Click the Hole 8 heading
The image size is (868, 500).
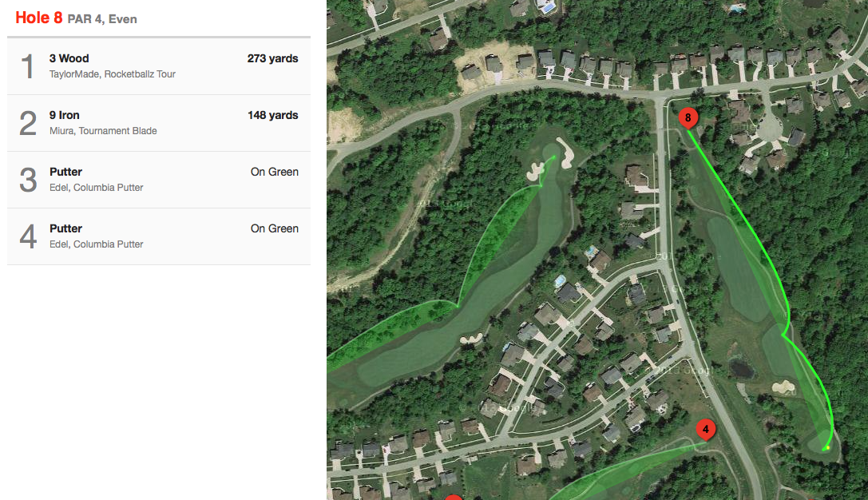tap(39, 18)
